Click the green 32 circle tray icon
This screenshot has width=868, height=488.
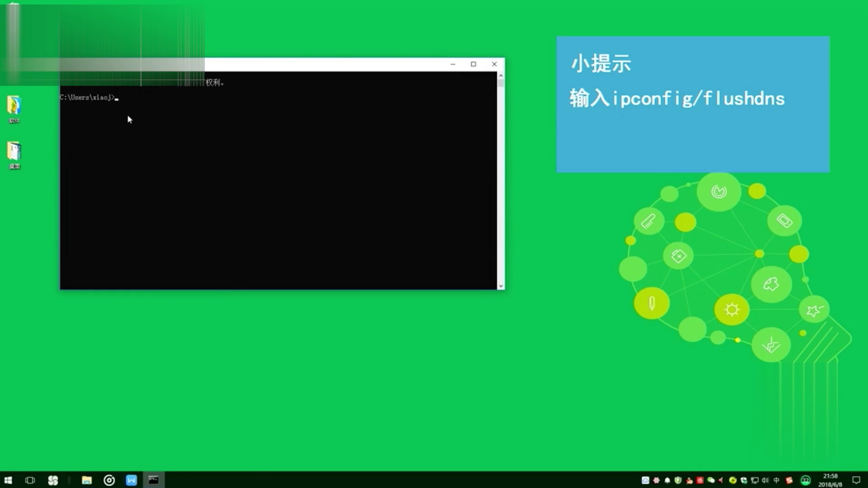click(x=806, y=480)
